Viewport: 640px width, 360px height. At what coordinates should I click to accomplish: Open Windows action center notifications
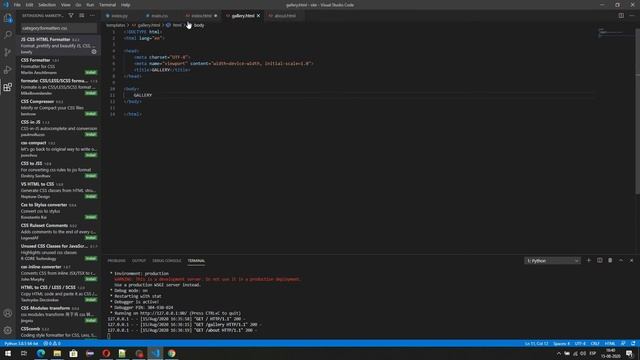[x=629, y=353]
